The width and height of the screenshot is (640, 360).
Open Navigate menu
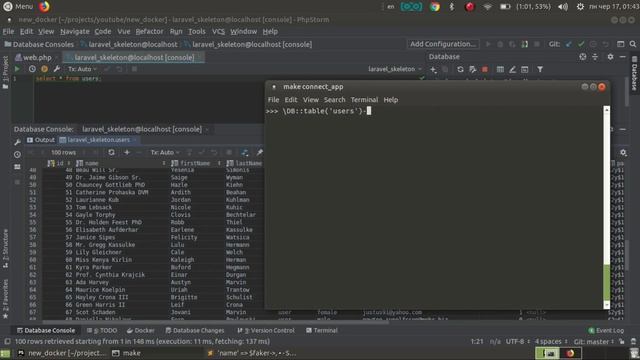75,31
